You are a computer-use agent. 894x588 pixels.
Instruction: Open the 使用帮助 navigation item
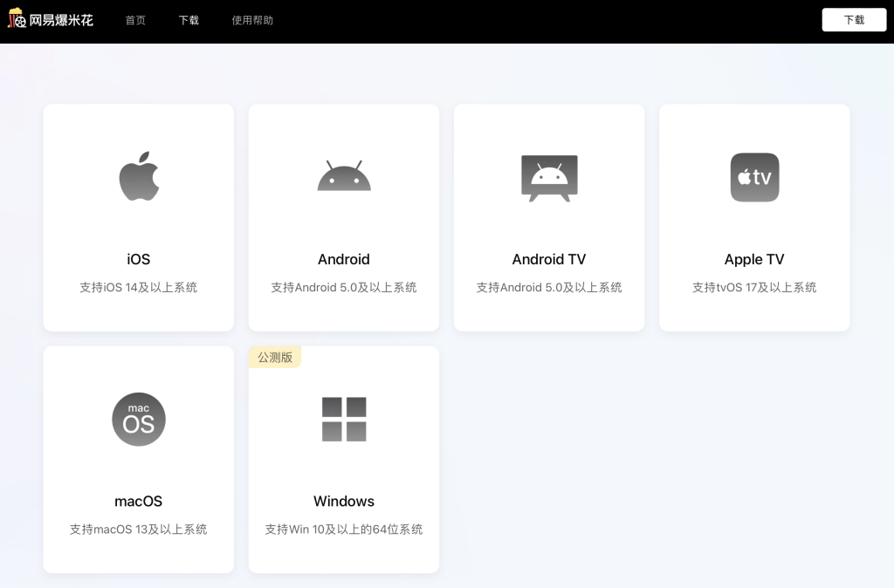pos(252,20)
